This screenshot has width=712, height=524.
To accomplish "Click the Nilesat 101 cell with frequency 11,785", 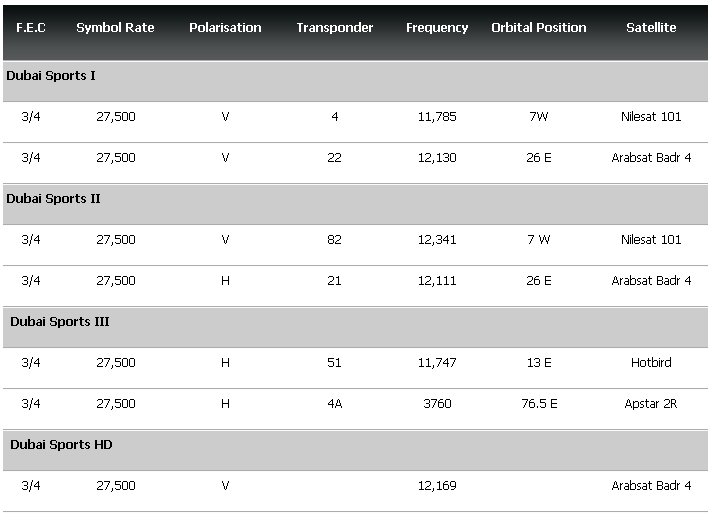I will 651,117.
